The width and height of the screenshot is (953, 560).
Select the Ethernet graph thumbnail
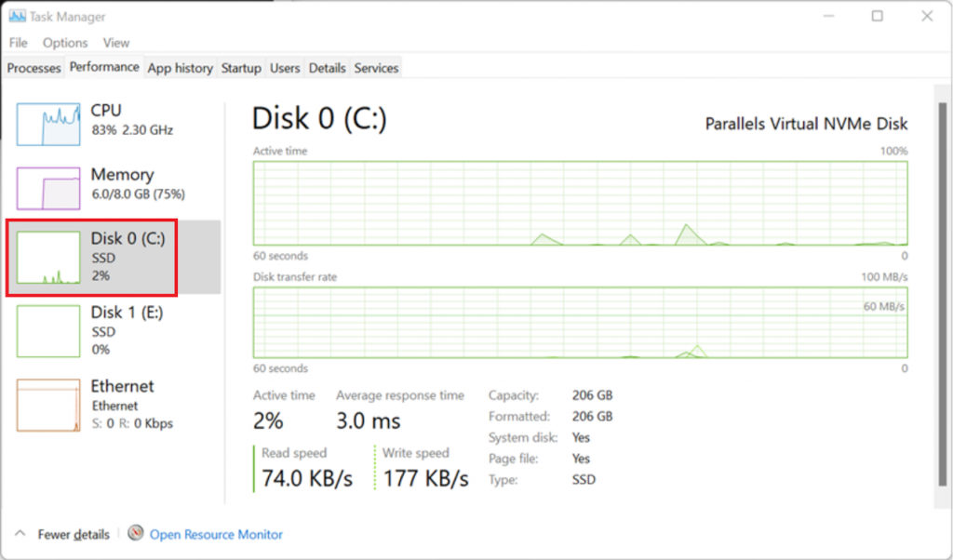click(x=48, y=405)
